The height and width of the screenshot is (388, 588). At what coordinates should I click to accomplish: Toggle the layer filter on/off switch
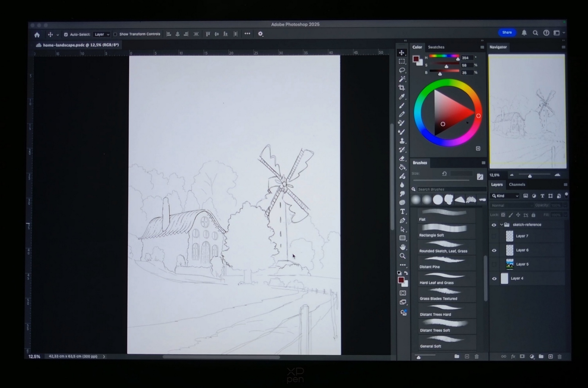tap(566, 195)
